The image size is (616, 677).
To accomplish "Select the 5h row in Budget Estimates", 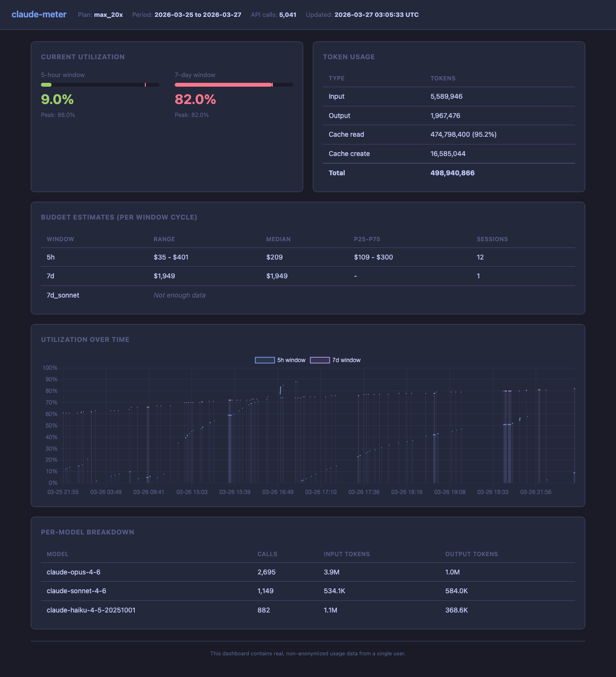I will pyautogui.click(x=308, y=257).
